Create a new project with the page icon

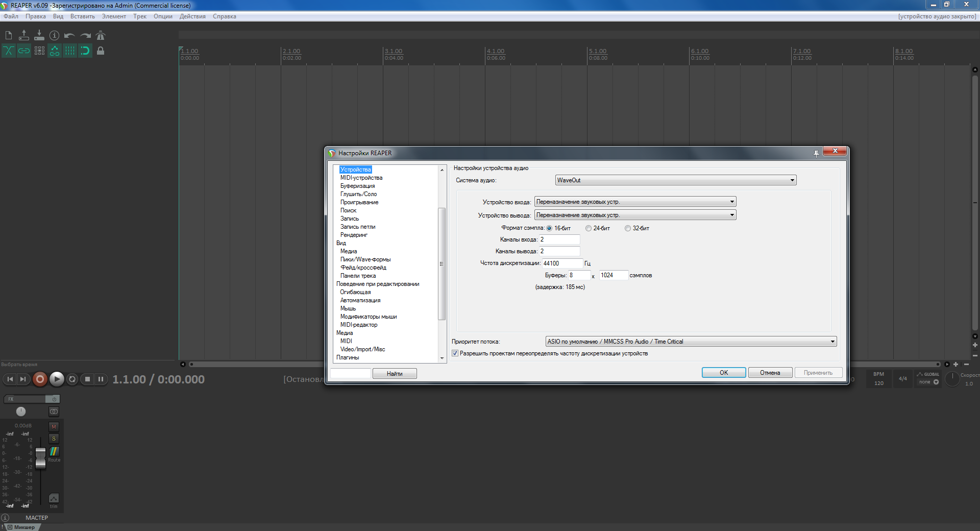(x=9, y=35)
